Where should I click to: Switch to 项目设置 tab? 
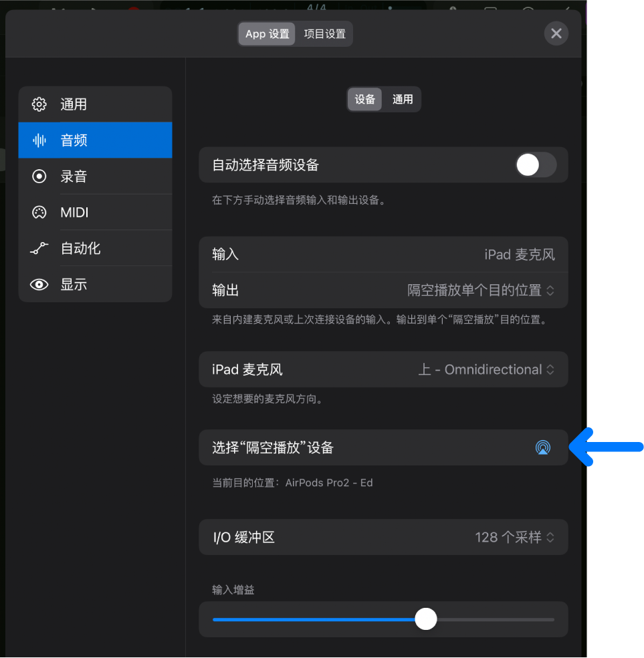[x=324, y=33]
